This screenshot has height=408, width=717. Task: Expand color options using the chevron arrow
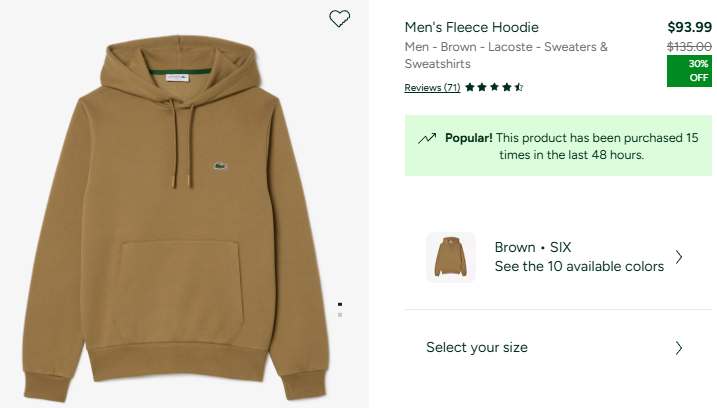[x=679, y=257]
